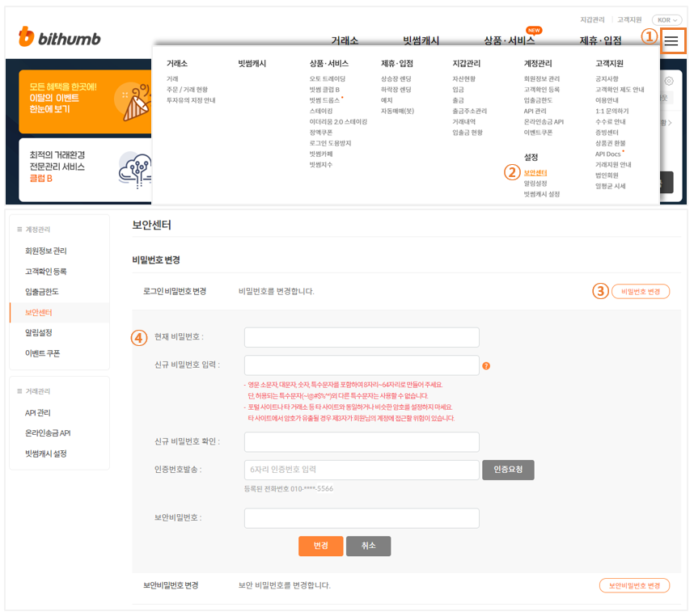Focus the 신규 비밀번호 입력 field
The image size is (694, 616).
(x=362, y=365)
